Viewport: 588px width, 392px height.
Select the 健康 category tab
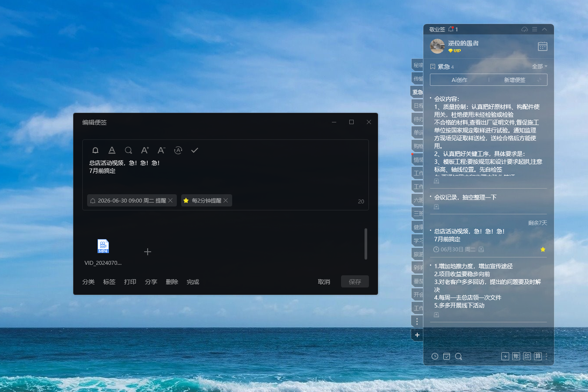417,227
